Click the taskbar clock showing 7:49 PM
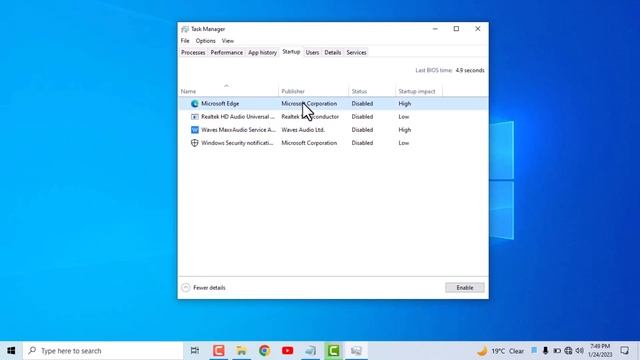Viewport: 640px width, 360px height. (x=600, y=351)
